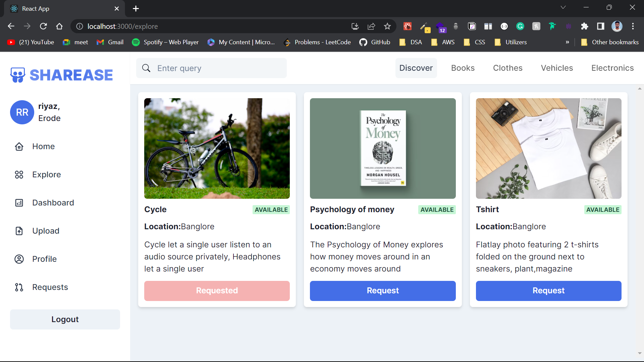Expand hidden bookmarks chevron
This screenshot has width=644, height=362.
coord(567,42)
